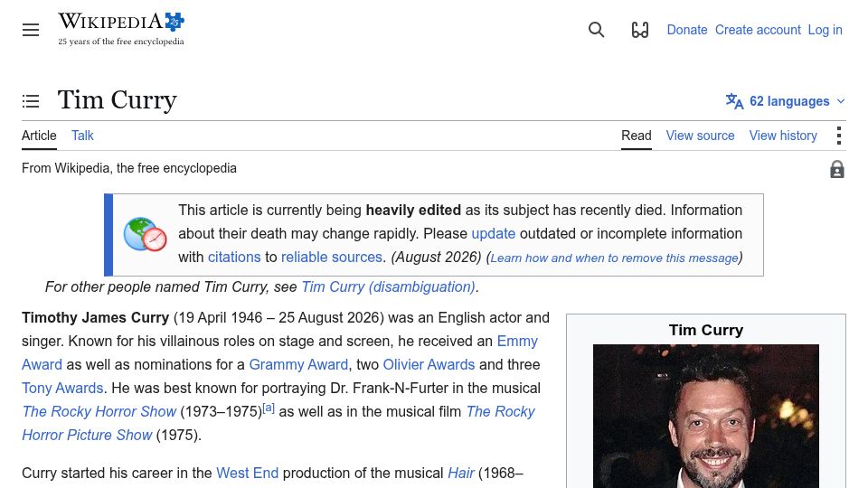
Task: Click Learn how to remove this message
Action: (x=615, y=258)
